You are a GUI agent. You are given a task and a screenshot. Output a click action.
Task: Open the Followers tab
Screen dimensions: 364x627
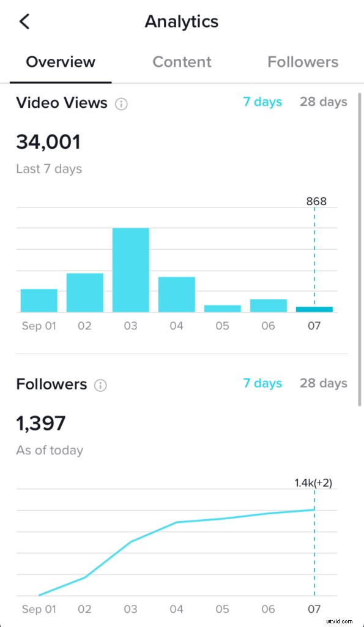(x=302, y=61)
